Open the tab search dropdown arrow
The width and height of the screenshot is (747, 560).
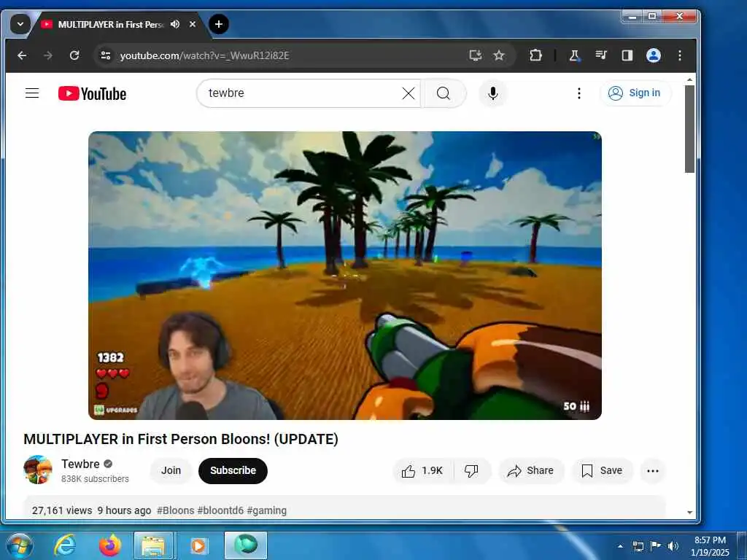click(x=20, y=24)
